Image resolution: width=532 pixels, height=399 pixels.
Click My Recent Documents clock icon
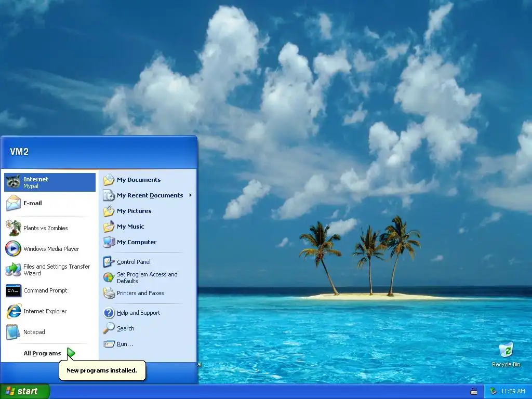click(109, 195)
